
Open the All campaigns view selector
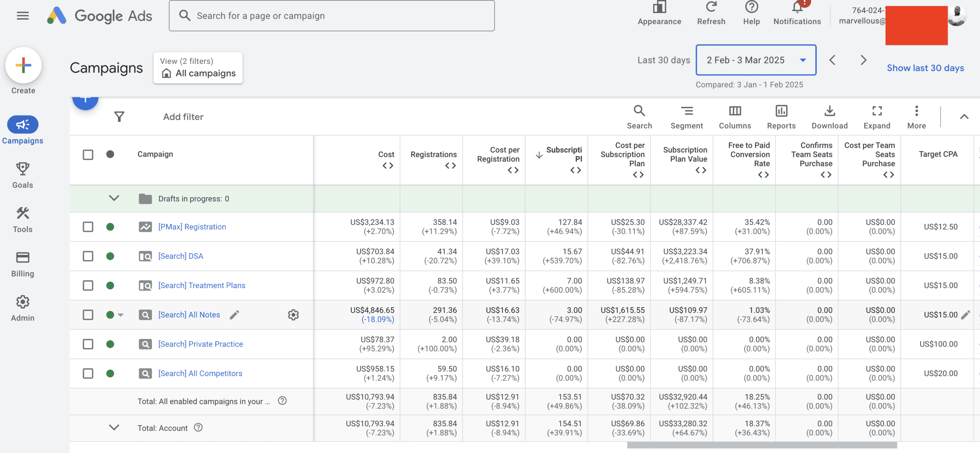tap(198, 68)
